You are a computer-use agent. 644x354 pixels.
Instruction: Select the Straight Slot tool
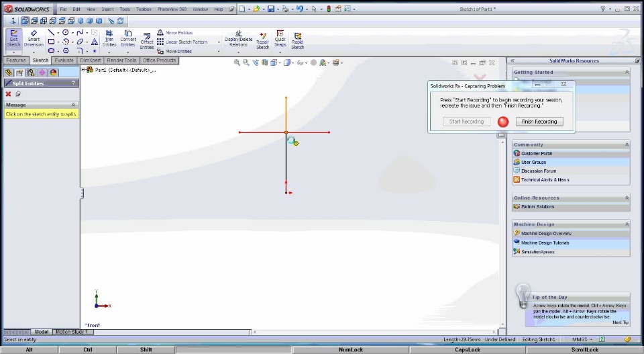(51, 51)
